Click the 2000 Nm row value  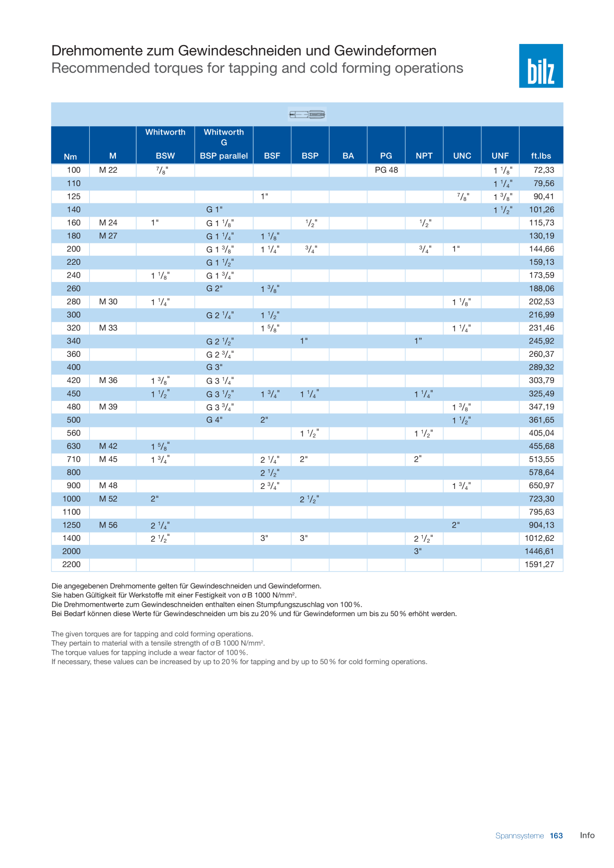[x=71, y=551]
